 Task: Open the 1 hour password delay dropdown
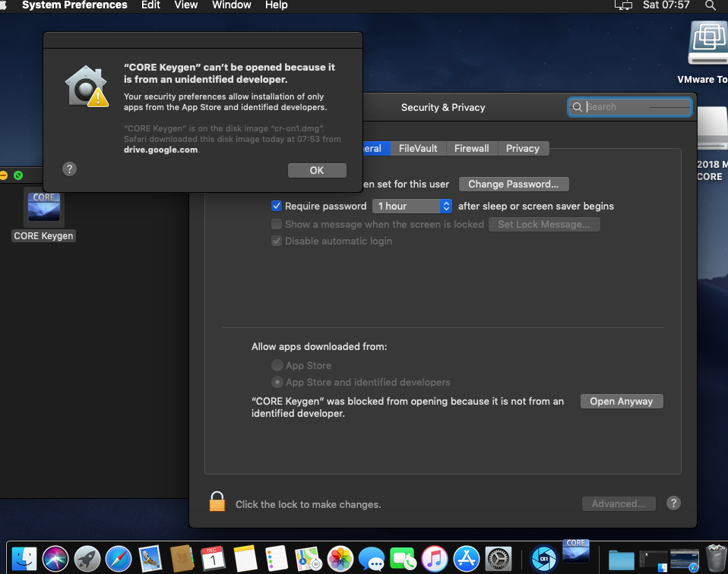point(412,206)
